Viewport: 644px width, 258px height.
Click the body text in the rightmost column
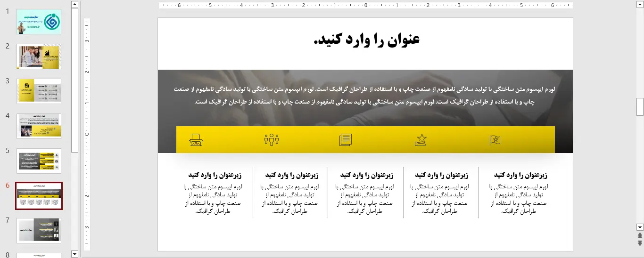tap(519, 199)
